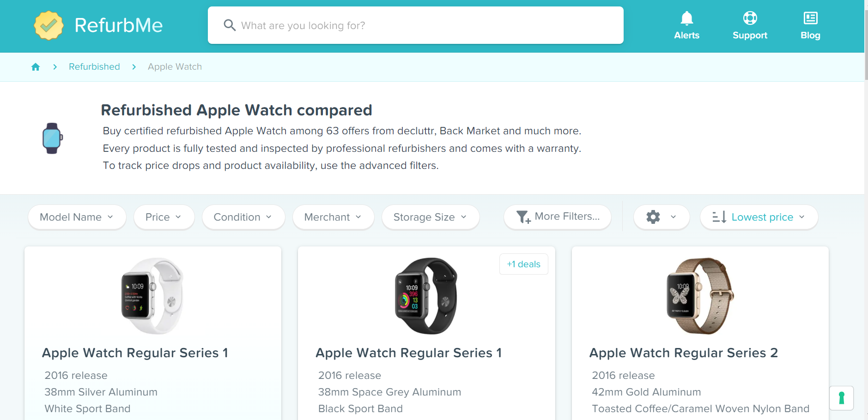The height and width of the screenshot is (420, 868).
Task: Open the Merchant filter dropdown
Action: [334, 217]
